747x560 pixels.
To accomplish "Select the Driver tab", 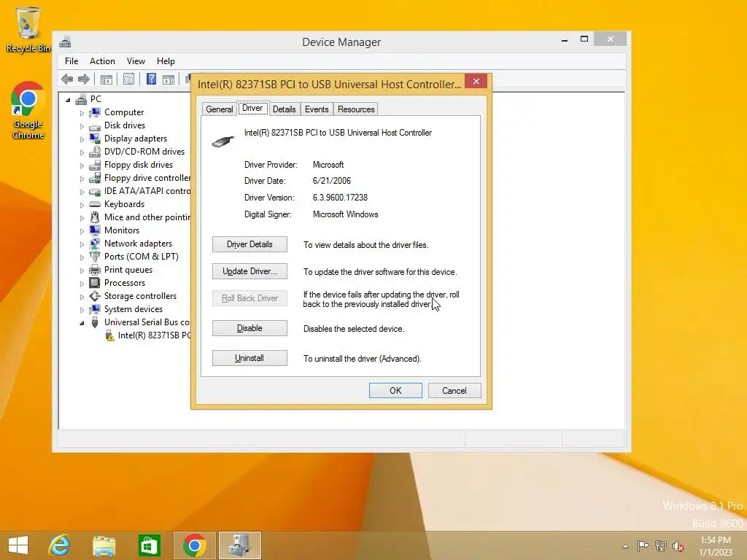I will [252, 108].
